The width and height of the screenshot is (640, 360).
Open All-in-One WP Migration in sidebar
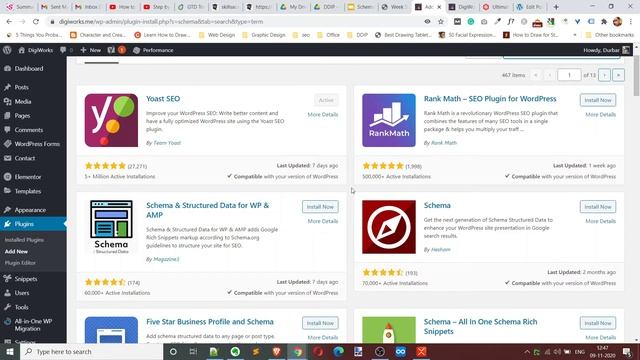tap(33, 325)
